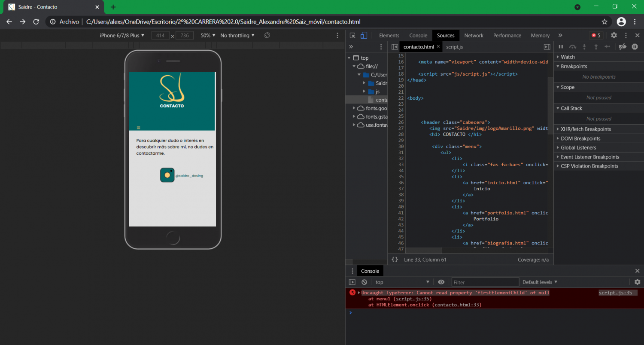Pause script execution

[561, 47]
